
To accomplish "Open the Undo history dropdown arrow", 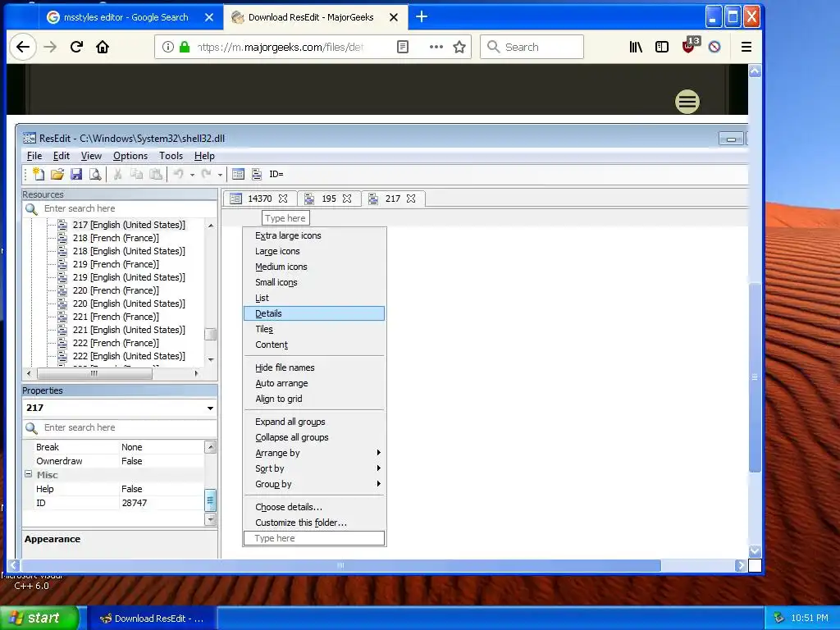I will [x=192, y=175].
